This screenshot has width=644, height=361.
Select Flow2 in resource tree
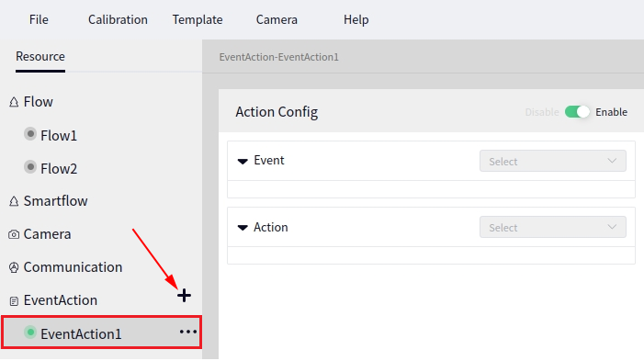coord(59,169)
